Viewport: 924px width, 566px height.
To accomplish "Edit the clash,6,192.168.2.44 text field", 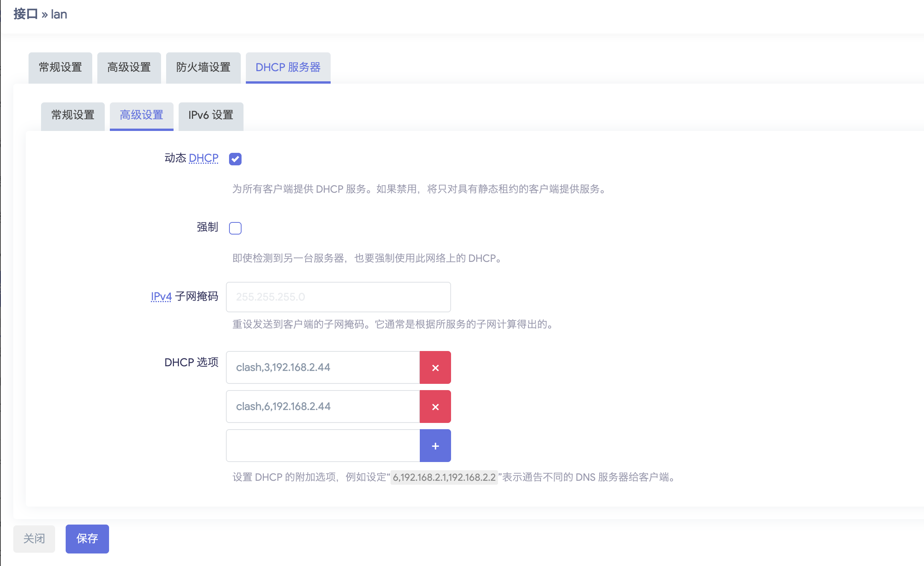I will click(322, 407).
